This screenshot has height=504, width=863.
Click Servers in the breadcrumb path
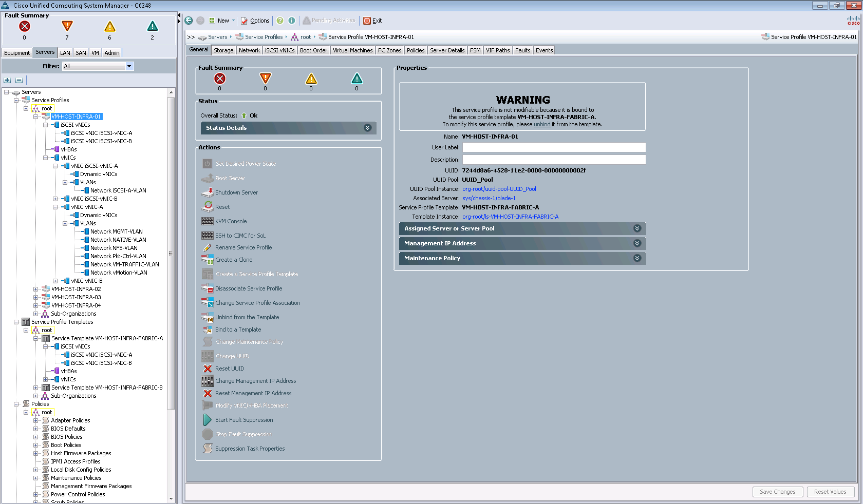tap(217, 37)
